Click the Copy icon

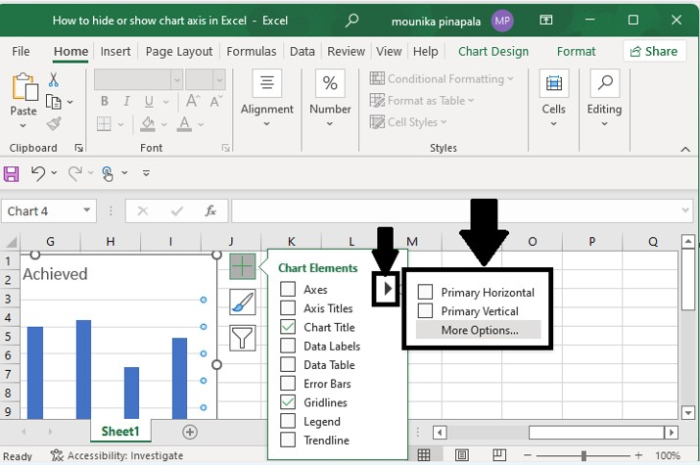54,102
